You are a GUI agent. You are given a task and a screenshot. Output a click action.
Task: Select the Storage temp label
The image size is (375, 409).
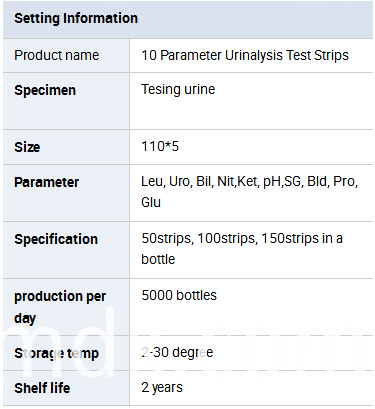coord(56,354)
